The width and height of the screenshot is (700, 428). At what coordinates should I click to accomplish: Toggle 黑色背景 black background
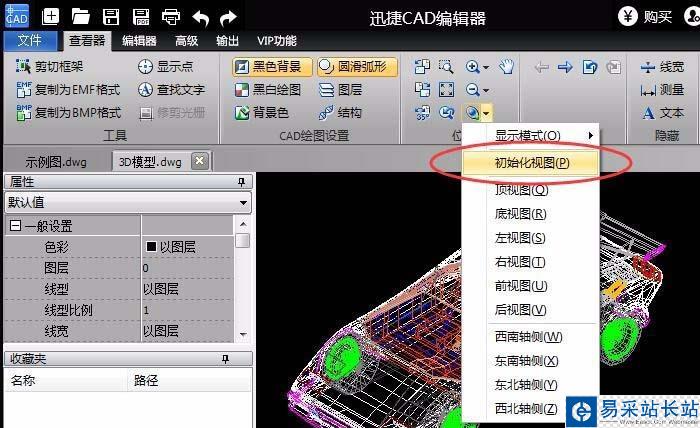[x=272, y=66]
